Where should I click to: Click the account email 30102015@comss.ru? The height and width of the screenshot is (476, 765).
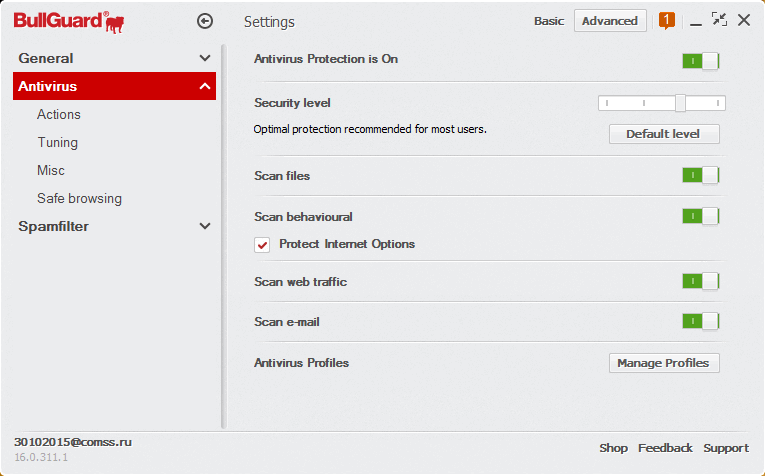point(73,442)
